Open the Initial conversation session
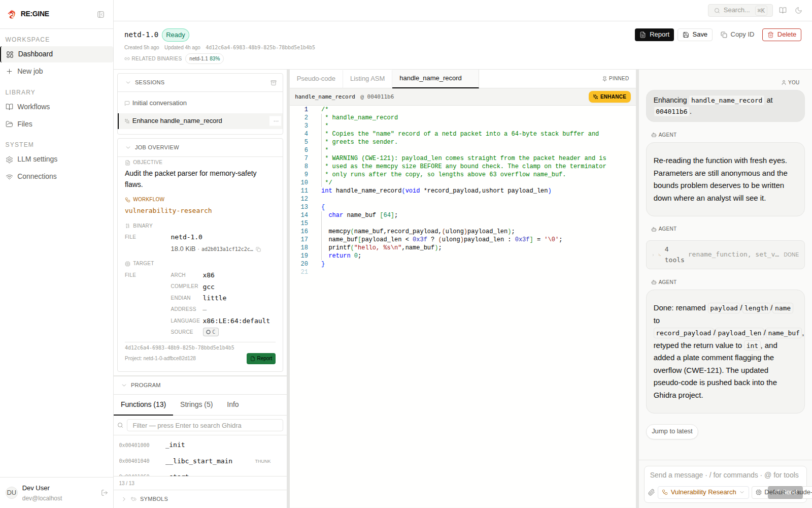 click(x=200, y=103)
